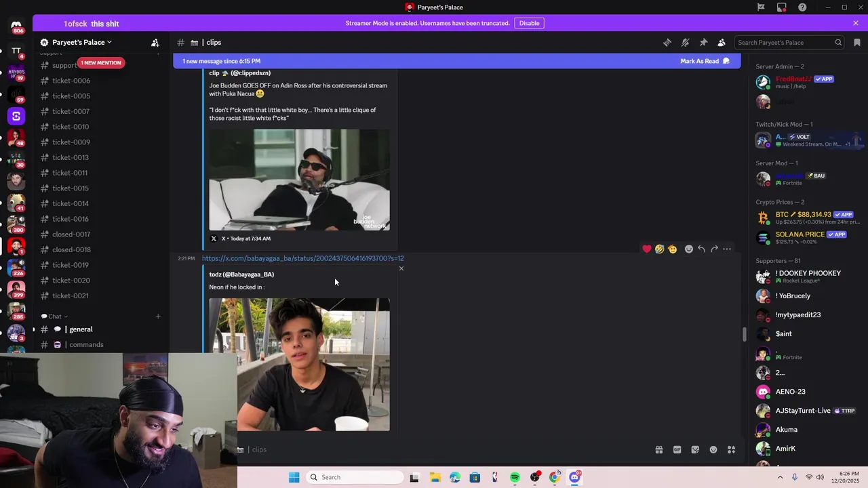Open channel ticket-0006
The width and height of the screenshot is (868, 488).
pyautogui.click(x=71, y=81)
